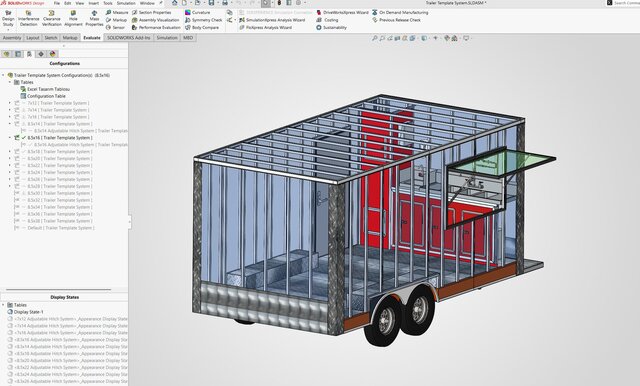The width and height of the screenshot is (640, 386).
Task: Select Configuration Table item
Action: [43, 96]
